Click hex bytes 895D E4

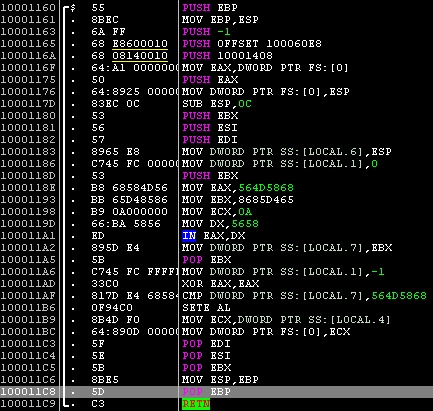115,248
